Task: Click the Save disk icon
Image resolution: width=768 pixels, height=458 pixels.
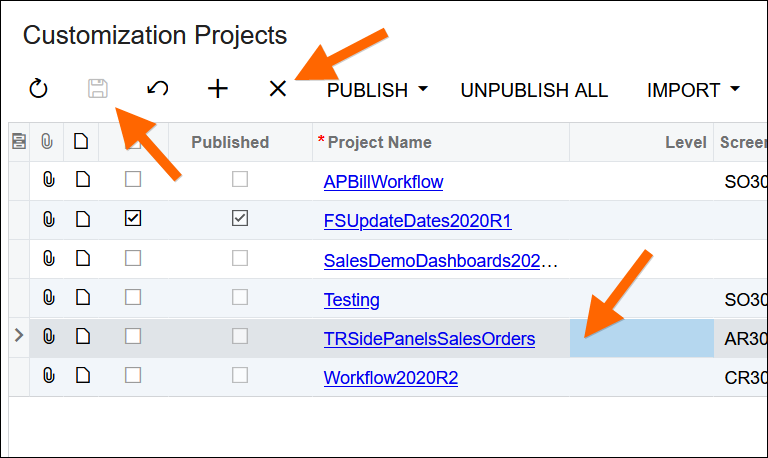Action: tap(97, 90)
